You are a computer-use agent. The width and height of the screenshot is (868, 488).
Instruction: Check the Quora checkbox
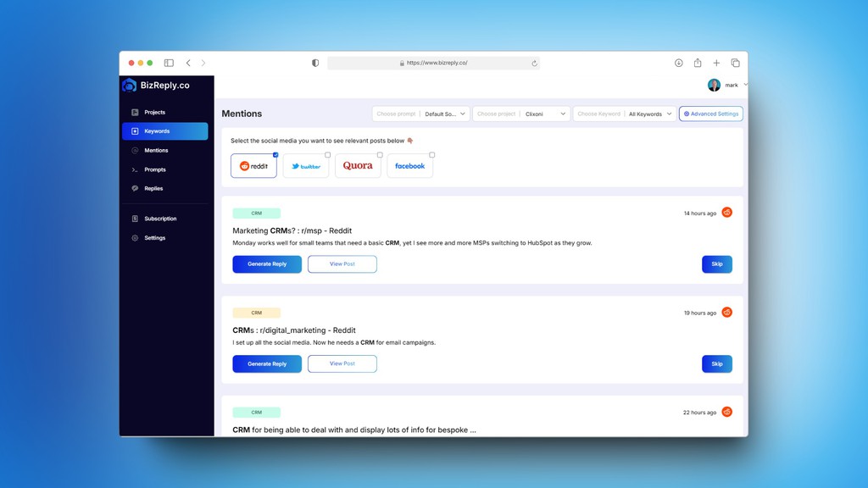[380, 155]
